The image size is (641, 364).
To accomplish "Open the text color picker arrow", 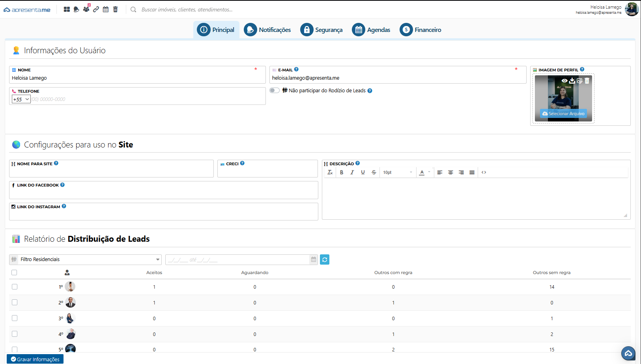I will (429, 172).
